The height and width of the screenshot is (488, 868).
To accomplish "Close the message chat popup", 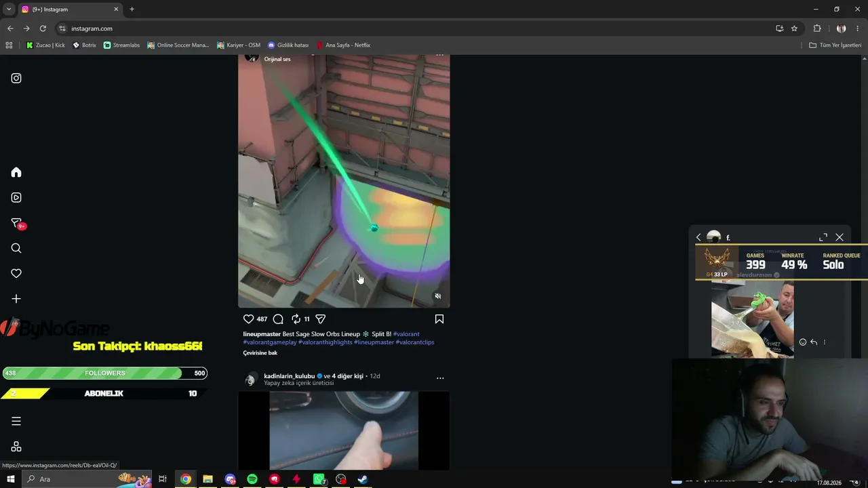I will tap(840, 237).
